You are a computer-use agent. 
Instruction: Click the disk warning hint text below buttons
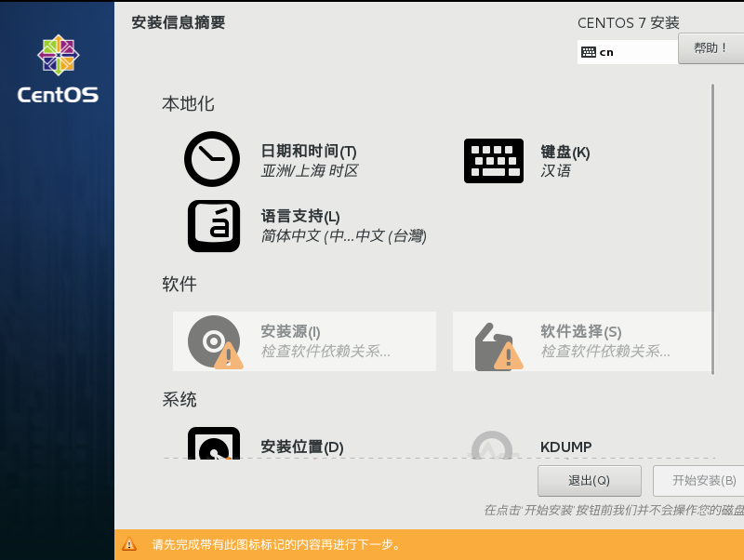click(x=614, y=510)
